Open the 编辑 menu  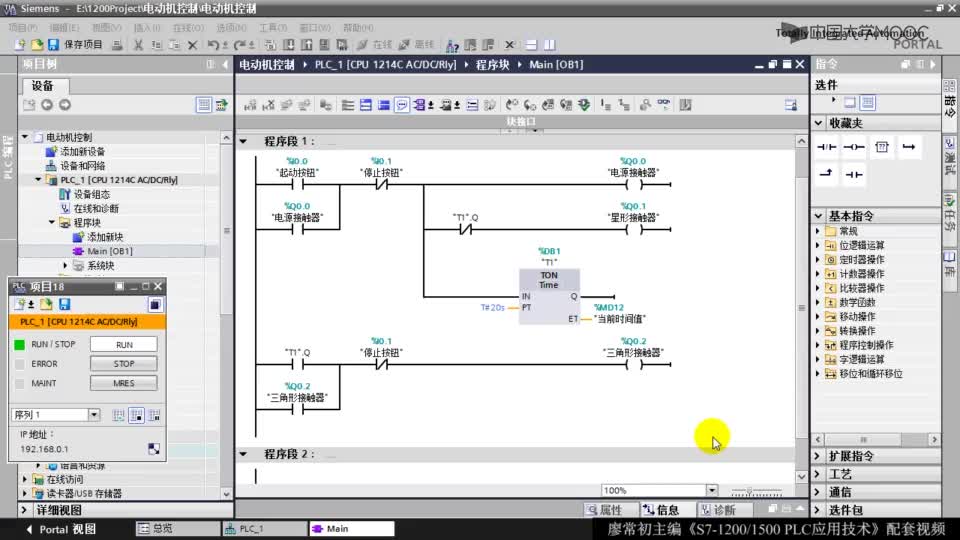point(64,28)
